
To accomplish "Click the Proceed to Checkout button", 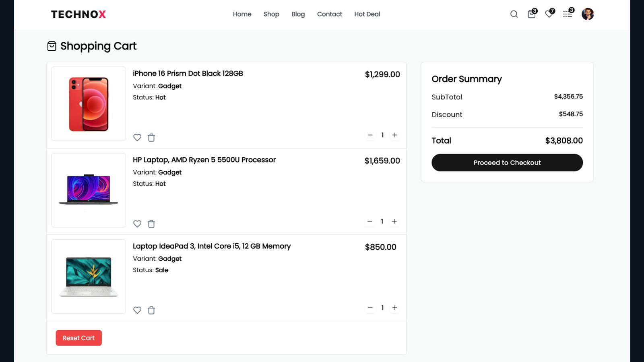I will tap(507, 162).
